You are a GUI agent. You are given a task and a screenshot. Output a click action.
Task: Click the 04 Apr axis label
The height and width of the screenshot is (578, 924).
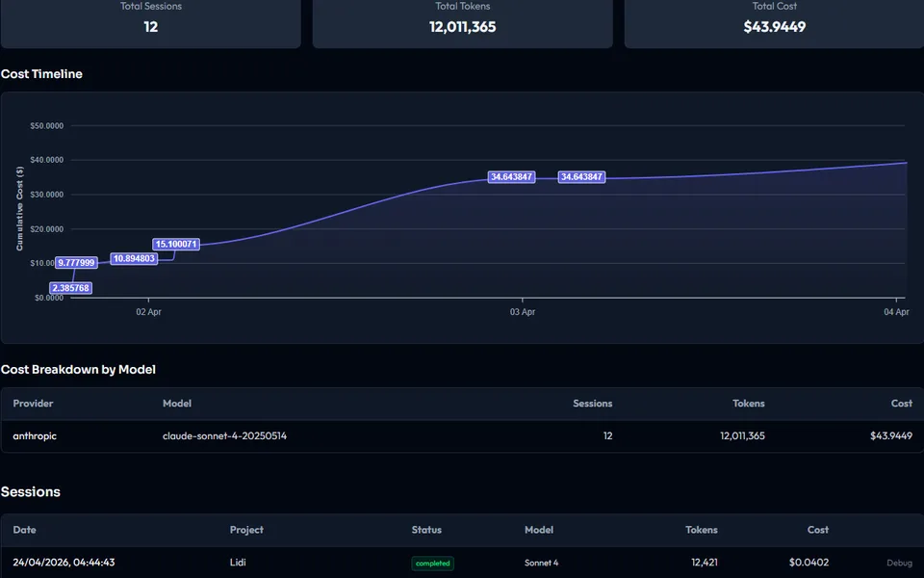896,312
